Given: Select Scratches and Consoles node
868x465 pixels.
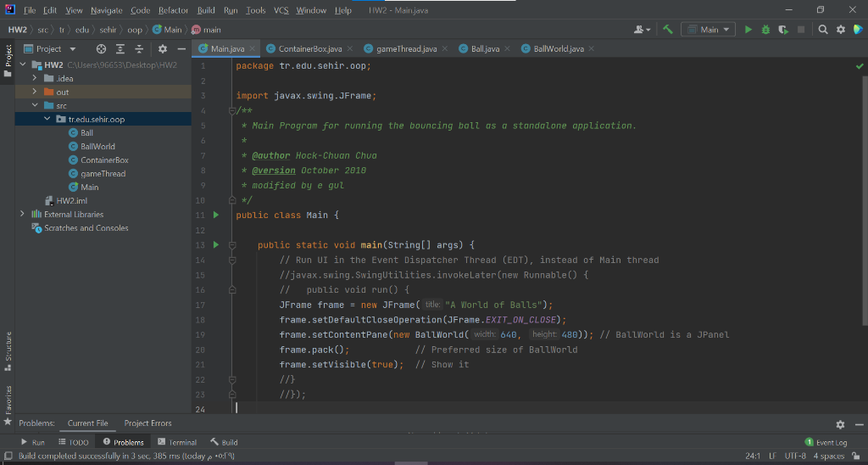Looking at the screenshot, I should point(86,227).
